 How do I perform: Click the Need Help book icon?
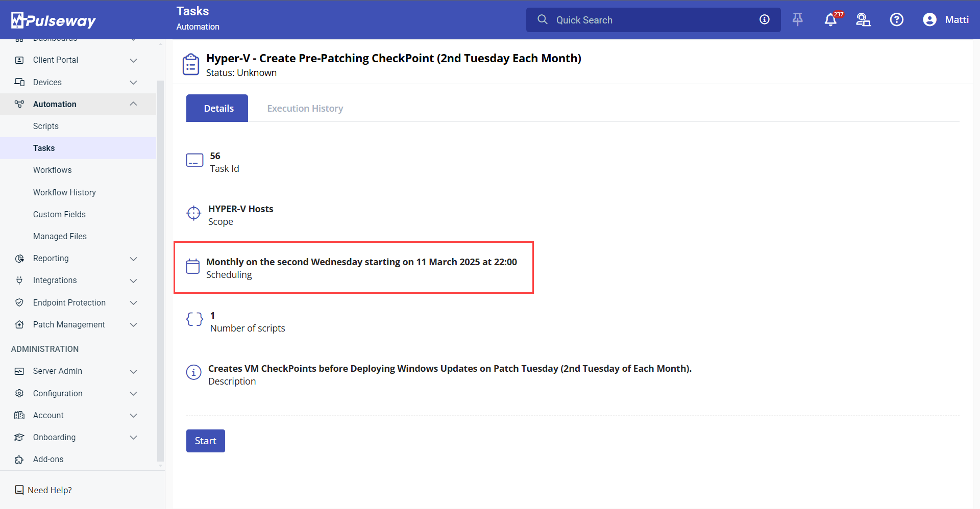click(x=19, y=490)
